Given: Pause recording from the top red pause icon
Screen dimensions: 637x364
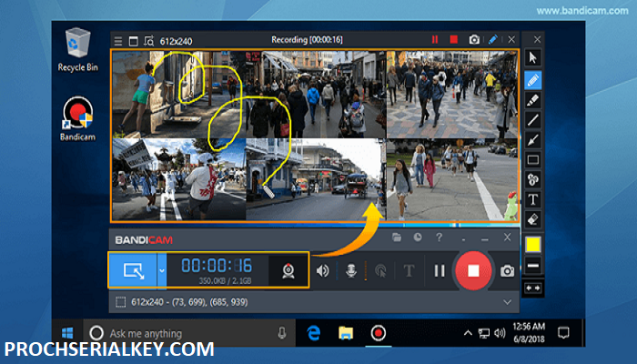Looking at the screenshot, I should [435, 39].
